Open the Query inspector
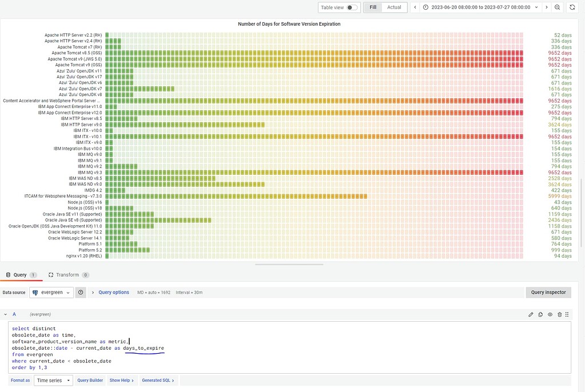 (x=548, y=292)
